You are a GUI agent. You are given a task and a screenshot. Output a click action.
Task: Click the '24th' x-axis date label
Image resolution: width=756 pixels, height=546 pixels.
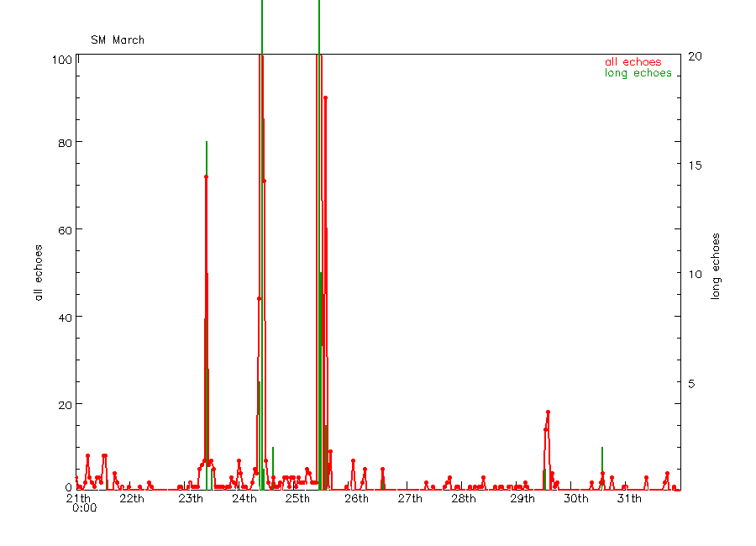pos(244,498)
